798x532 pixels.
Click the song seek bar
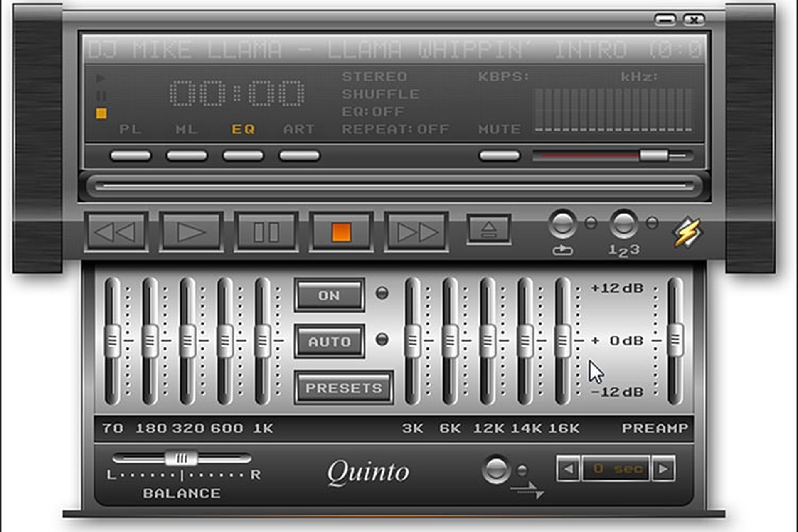pos(394,186)
